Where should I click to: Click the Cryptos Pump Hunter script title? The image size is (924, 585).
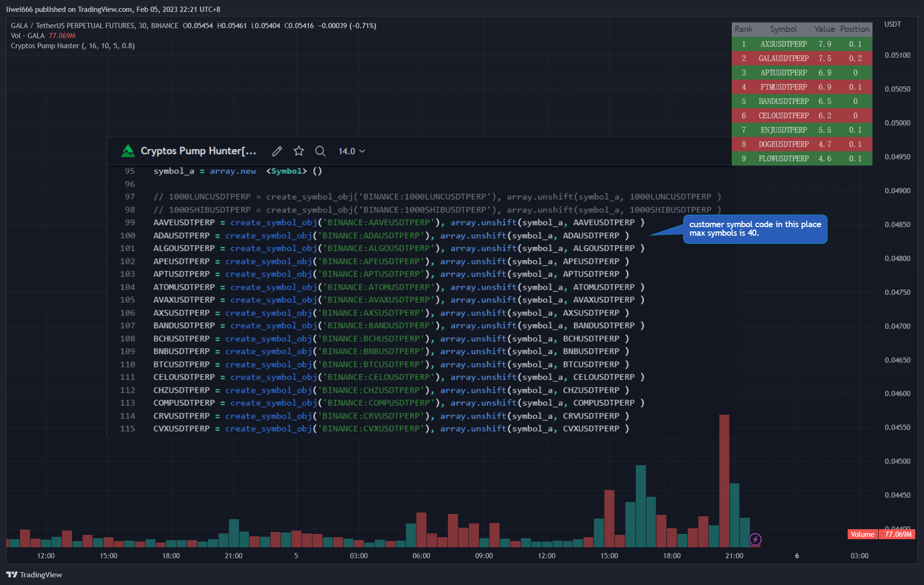click(198, 151)
